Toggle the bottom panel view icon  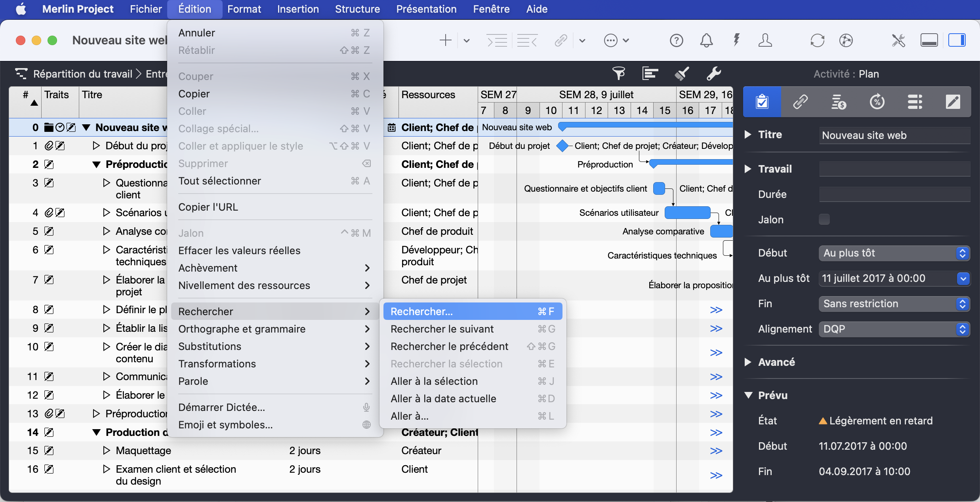pyautogui.click(x=929, y=40)
